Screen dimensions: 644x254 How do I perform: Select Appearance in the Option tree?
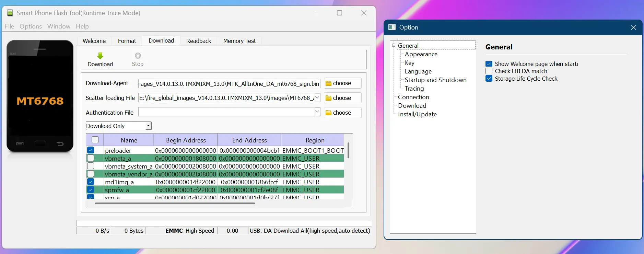[421, 54]
